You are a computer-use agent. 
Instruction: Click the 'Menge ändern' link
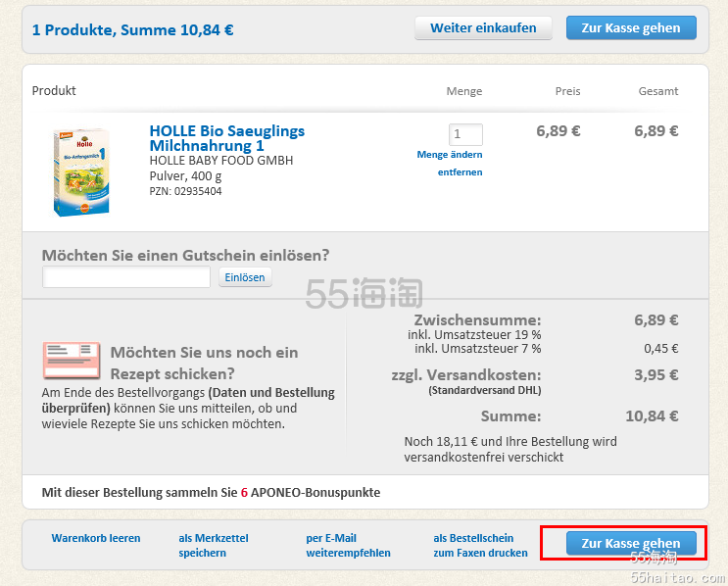tap(450, 155)
